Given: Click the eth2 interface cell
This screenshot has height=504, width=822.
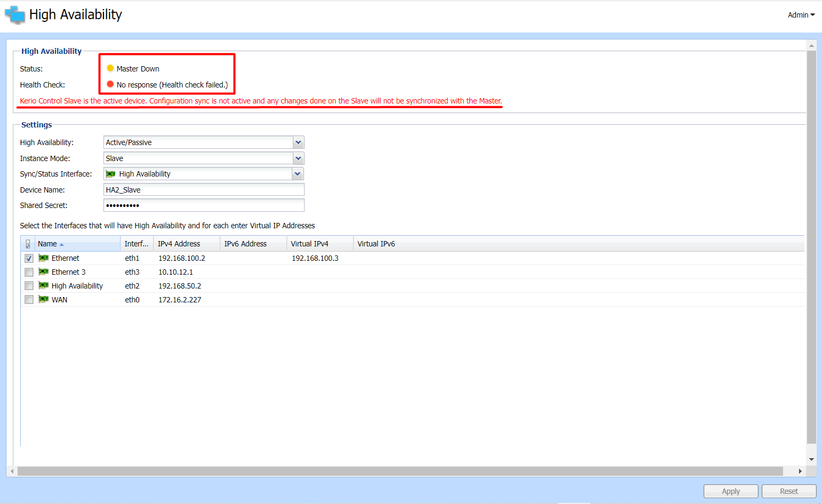Looking at the screenshot, I should coord(132,286).
